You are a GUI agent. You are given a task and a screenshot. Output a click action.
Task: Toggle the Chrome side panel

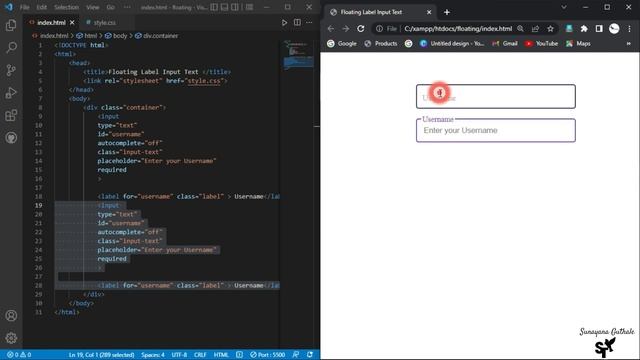pyautogui.click(x=599, y=29)
